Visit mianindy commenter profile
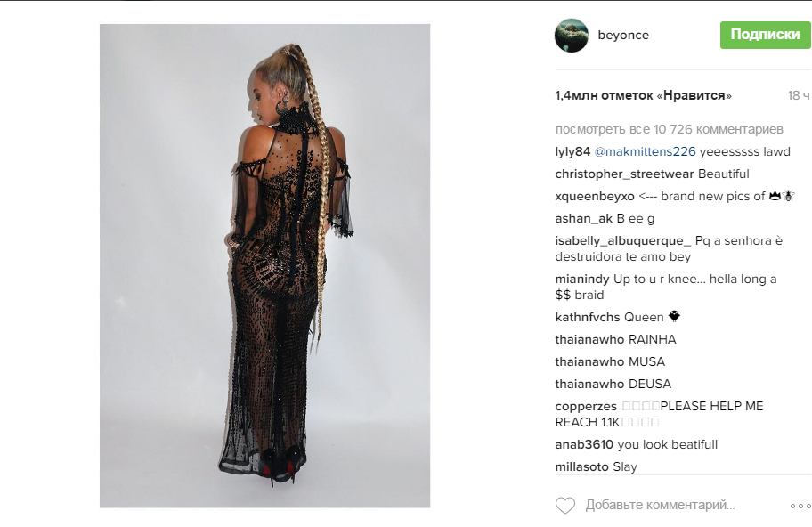Screen dimensions: 812x527 click(x=582, y=279)
